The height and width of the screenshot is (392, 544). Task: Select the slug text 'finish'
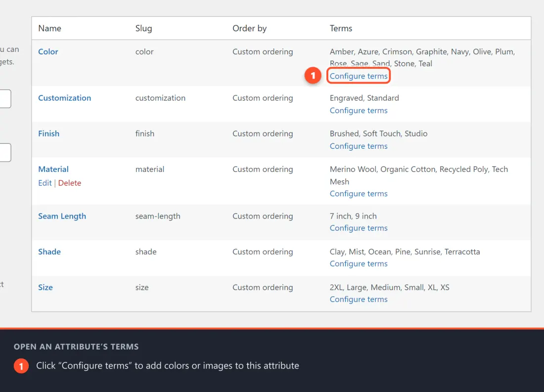tap(145, 133)
